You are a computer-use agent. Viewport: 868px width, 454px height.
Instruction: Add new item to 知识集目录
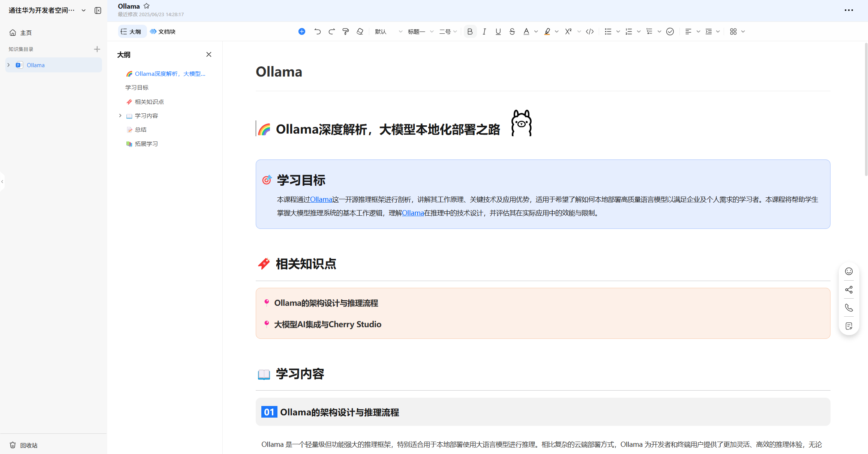pos(97,49)
